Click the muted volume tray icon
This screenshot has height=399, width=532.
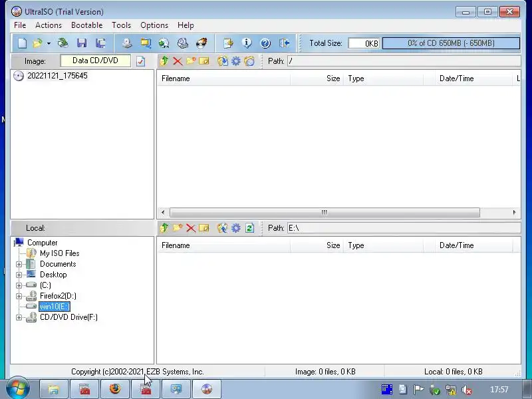coord(467,390)
